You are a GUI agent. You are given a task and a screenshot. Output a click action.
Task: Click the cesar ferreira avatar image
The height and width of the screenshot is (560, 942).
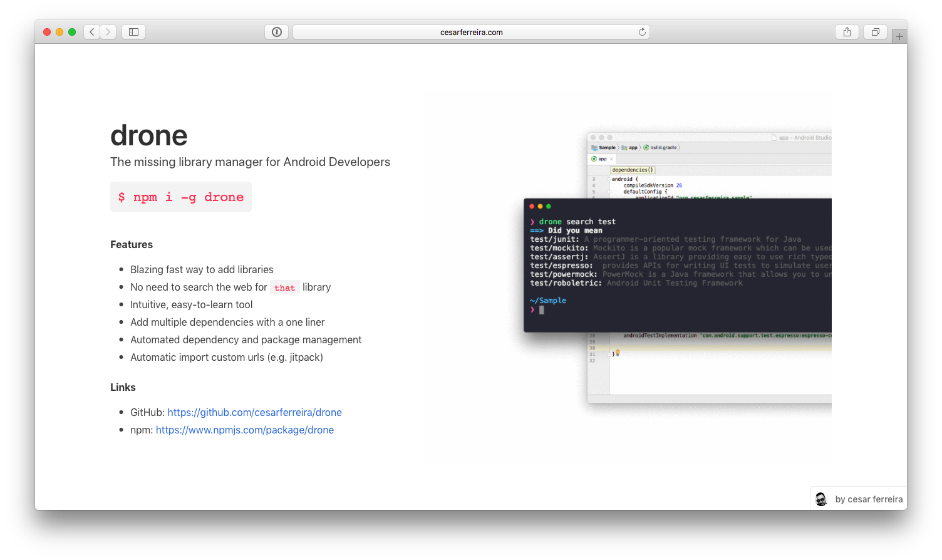click(x=821, y=499)
